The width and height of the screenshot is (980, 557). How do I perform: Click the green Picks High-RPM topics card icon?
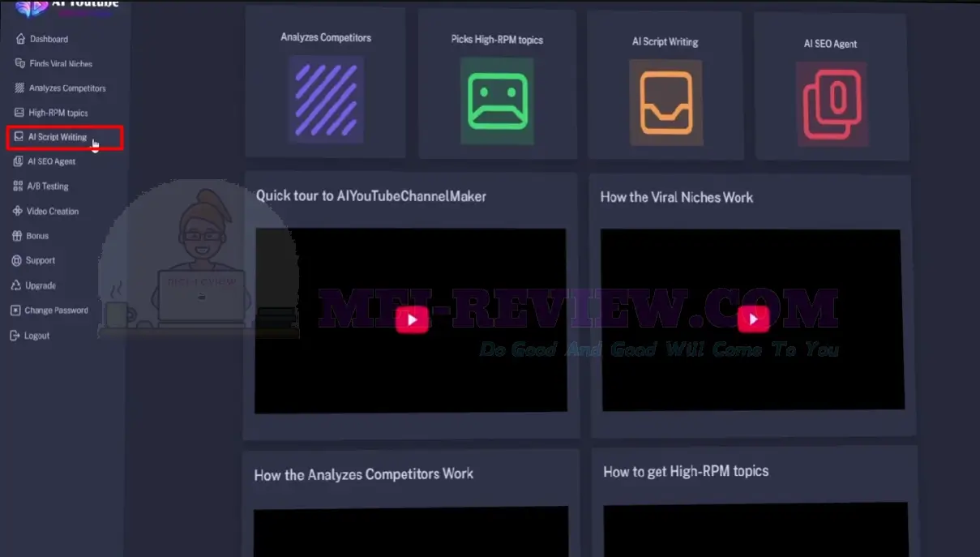(x=497, y=101)
